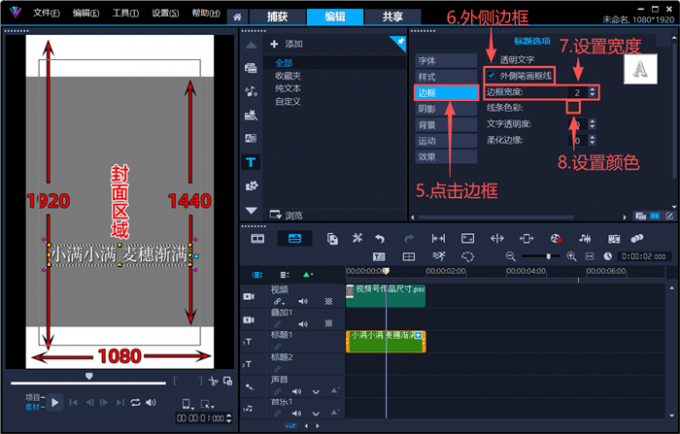Viewport: 680px width, 434px height.
Task: Open the preview resize/crop dropdown
Action: tap(207, 405)
